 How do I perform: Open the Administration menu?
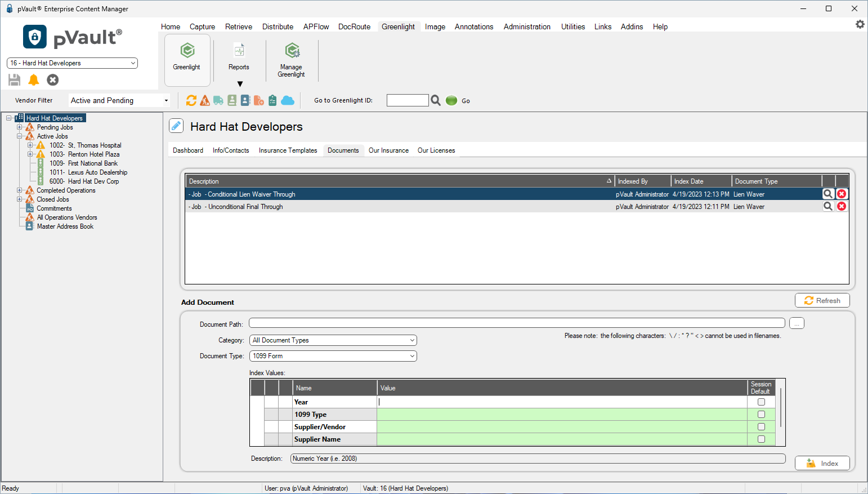coord(527,26)
